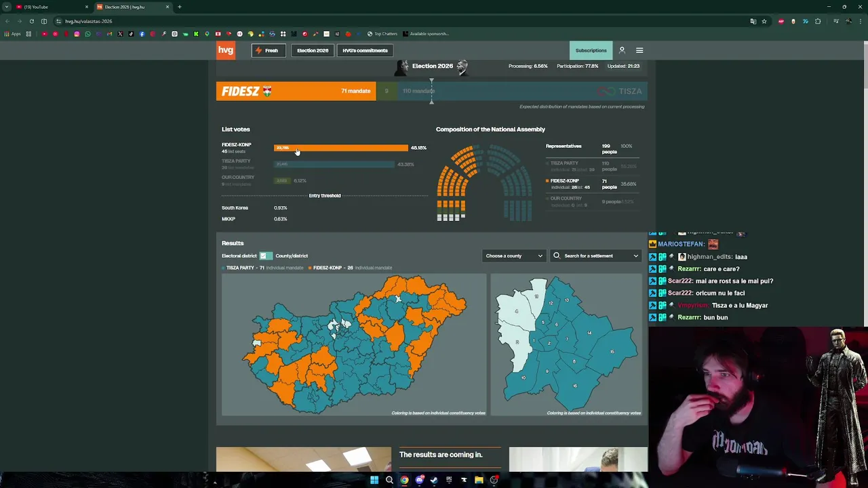Open the tab search dropdown arrow
The height and width of the screenshot is (488, 868).
7,7
